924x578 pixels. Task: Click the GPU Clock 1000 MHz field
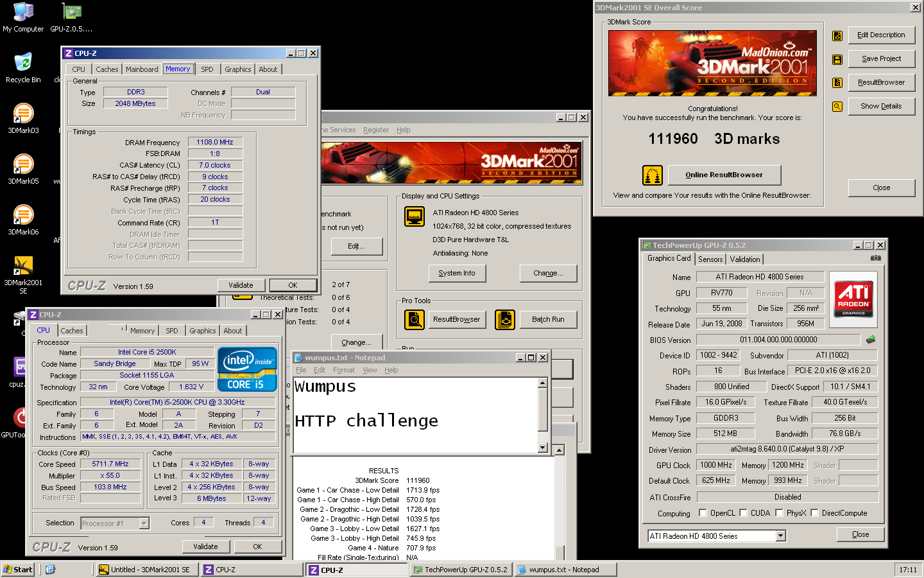pyautogui.click(x=715, y=465)
